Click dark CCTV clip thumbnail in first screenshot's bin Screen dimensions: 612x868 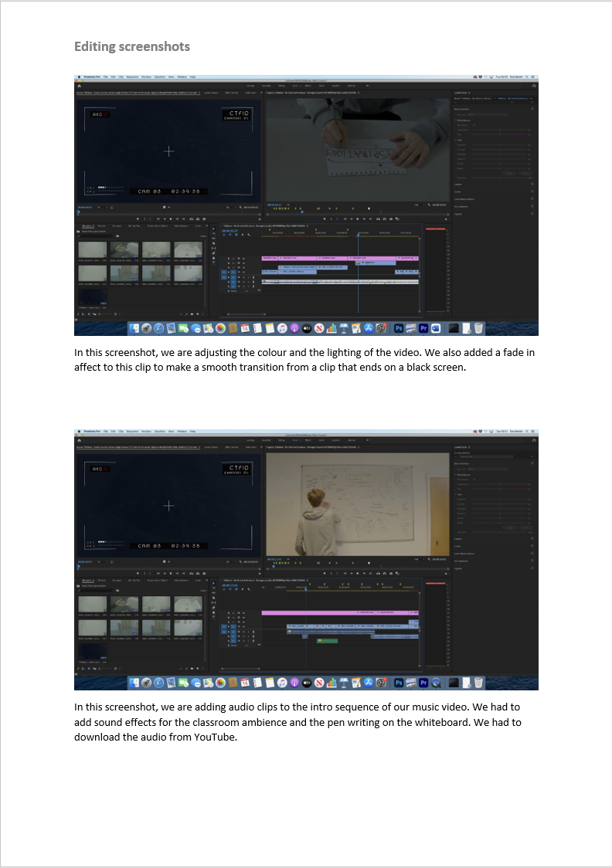(93, 297)
